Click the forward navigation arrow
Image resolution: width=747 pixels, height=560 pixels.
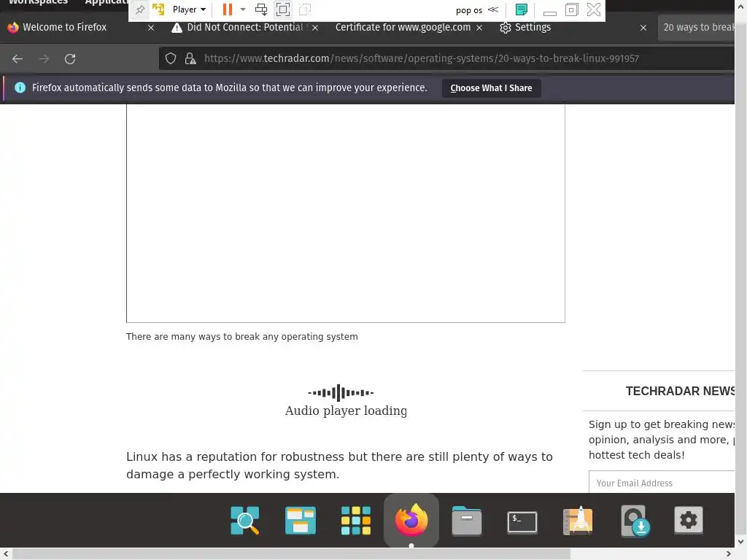44,58
